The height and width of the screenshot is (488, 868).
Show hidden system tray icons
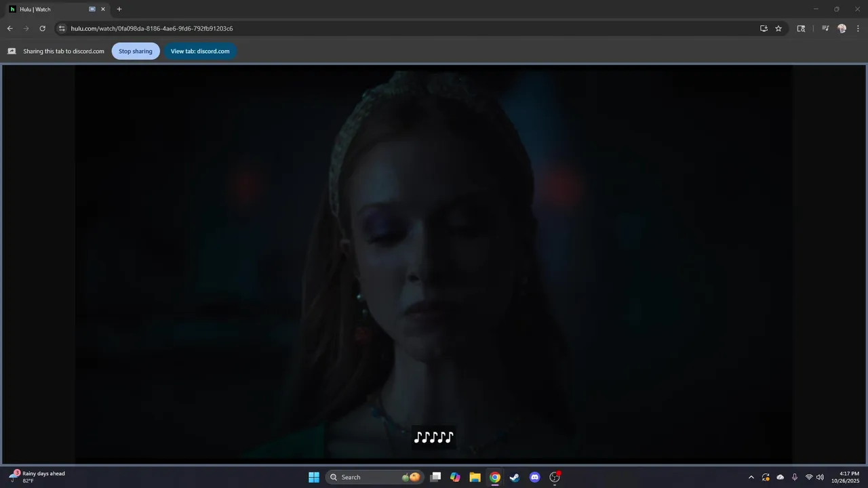click(x=751, y=477)
